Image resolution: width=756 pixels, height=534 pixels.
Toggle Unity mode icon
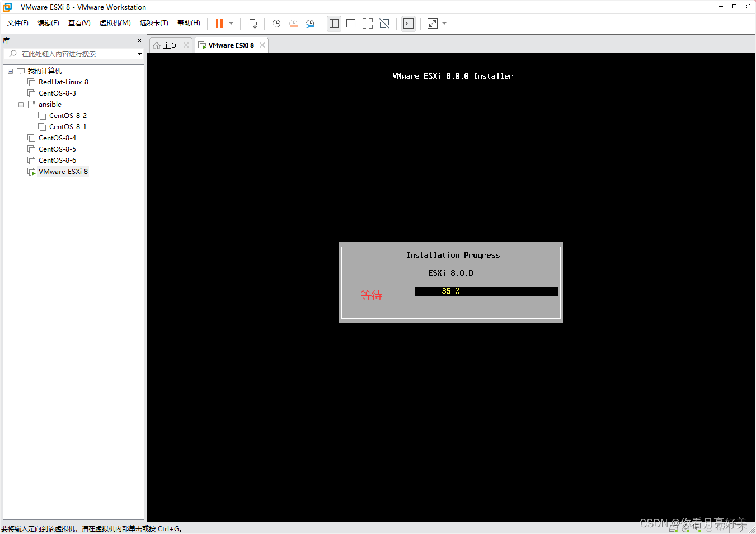coord(384,23)
